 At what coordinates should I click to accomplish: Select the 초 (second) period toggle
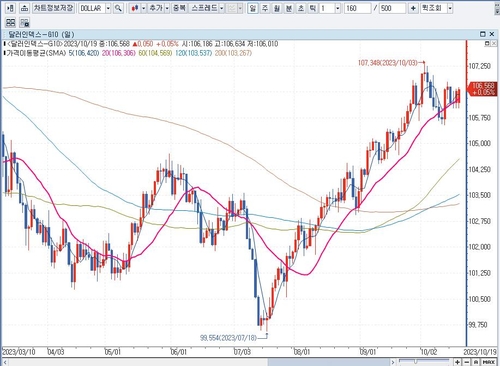click(x=301, y=8)
